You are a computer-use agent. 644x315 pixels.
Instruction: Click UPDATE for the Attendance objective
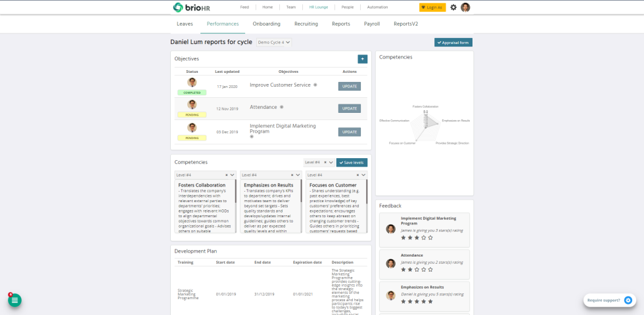click(x=350, y=108)
